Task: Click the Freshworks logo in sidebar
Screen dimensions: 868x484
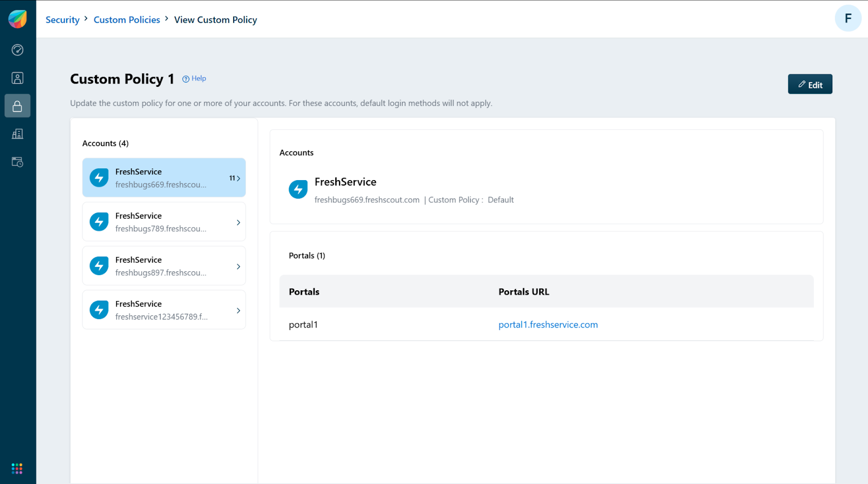Action: pos(17,19)
